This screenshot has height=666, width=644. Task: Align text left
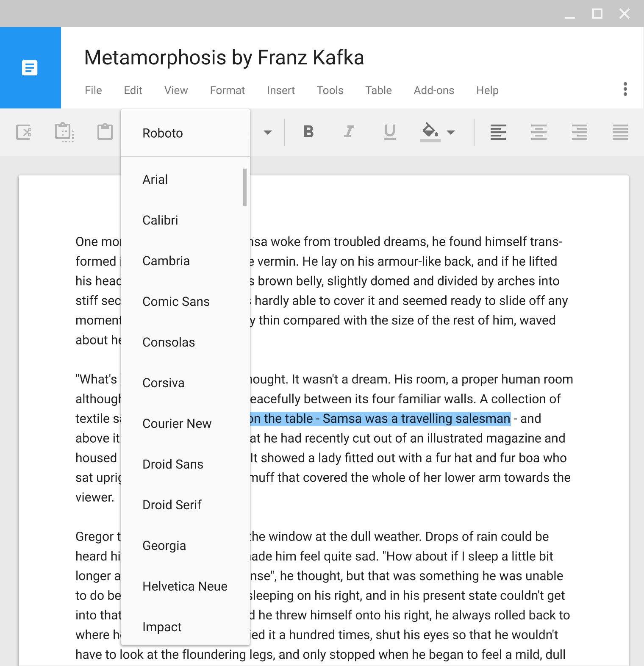(498, 132)
